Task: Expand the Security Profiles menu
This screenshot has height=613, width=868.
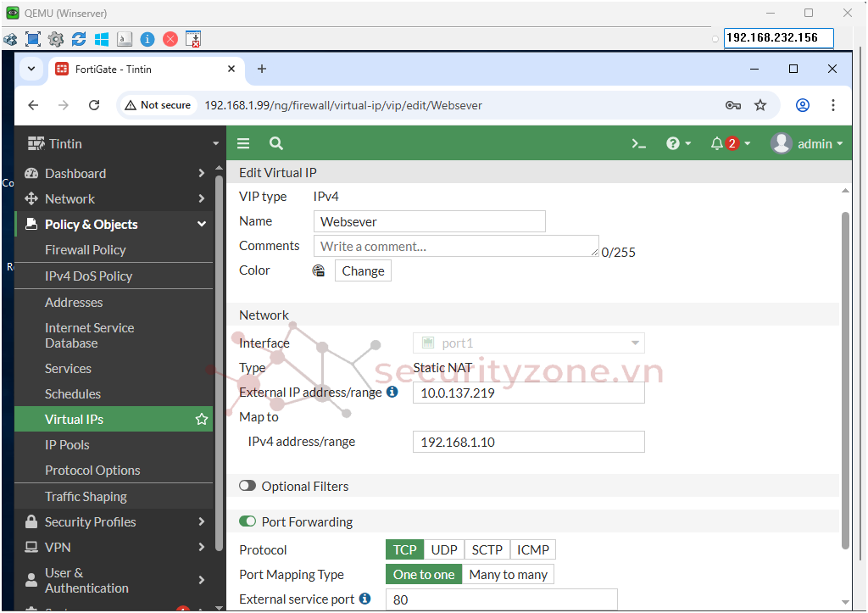Action: click(x=114, y=522)
